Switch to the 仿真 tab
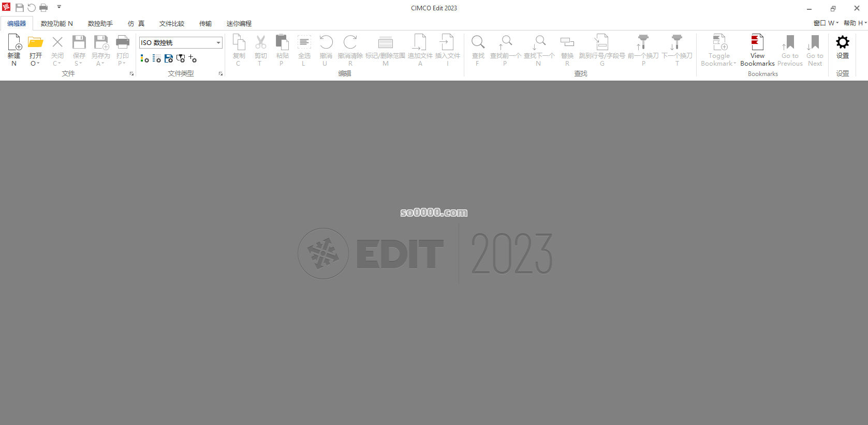 (136, 24)
